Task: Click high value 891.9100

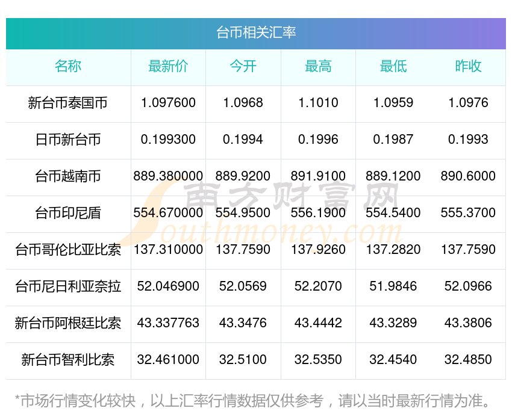Action: point(318,176)
